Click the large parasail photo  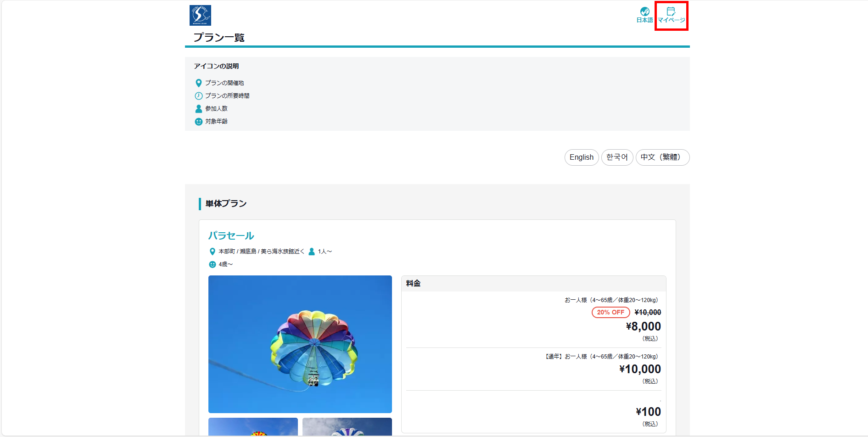tap(300, 344)
